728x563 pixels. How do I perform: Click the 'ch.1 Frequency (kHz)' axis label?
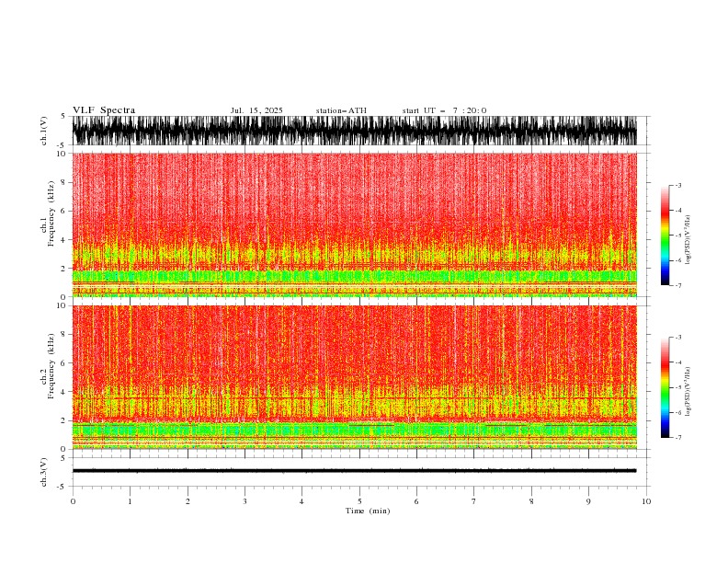[x=48, y=214]
